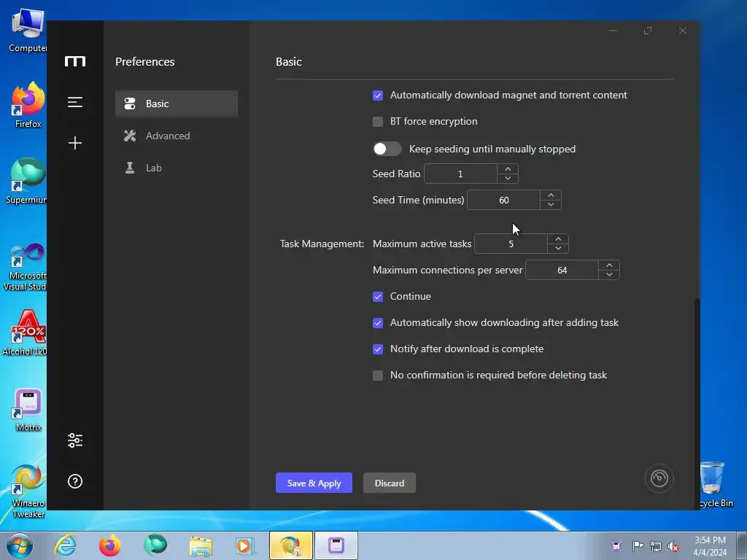Click Seed Ratio input field
The image size is (747, 560).
(x=461, y=174)
